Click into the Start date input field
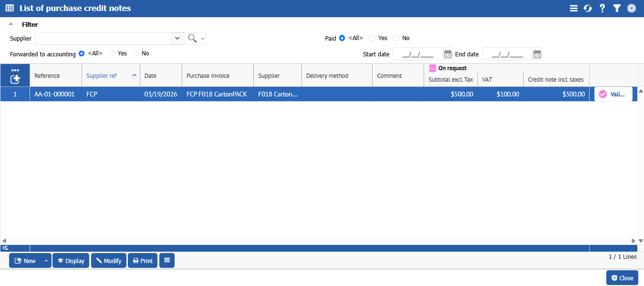The image size is (644, 286). [417, 54]
